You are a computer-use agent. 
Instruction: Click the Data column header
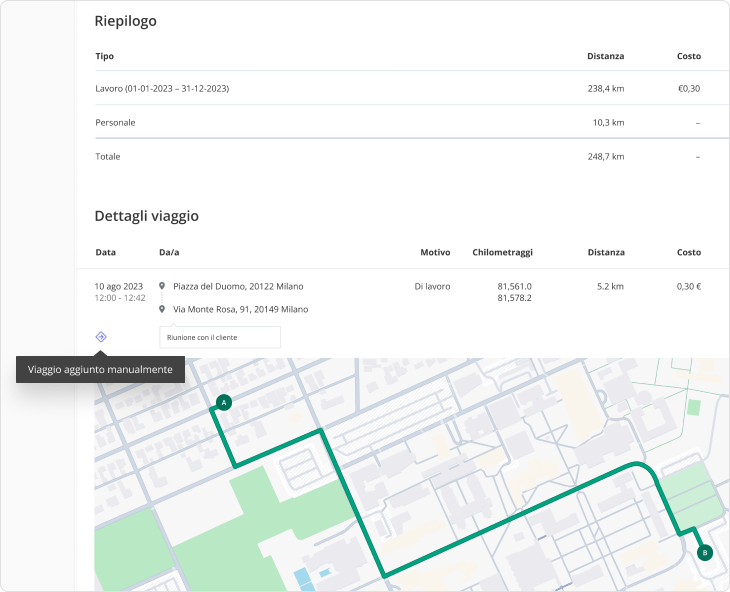[105, 253]
